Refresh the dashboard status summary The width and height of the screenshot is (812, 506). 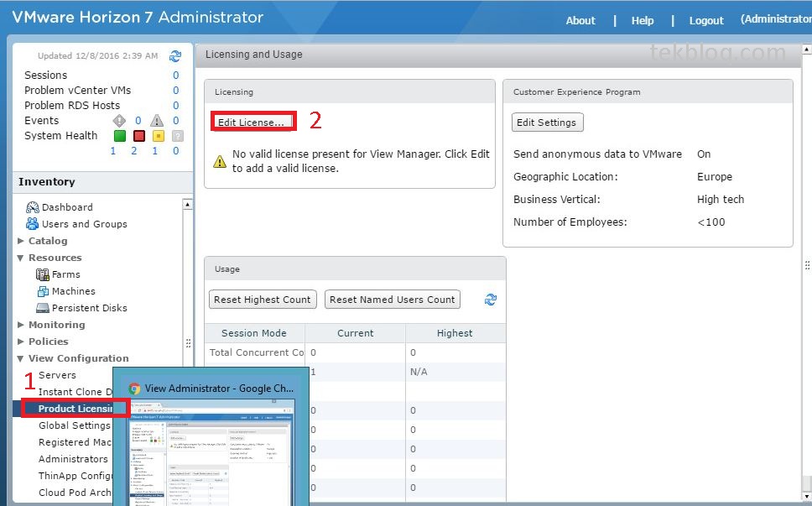coord(175,56)
